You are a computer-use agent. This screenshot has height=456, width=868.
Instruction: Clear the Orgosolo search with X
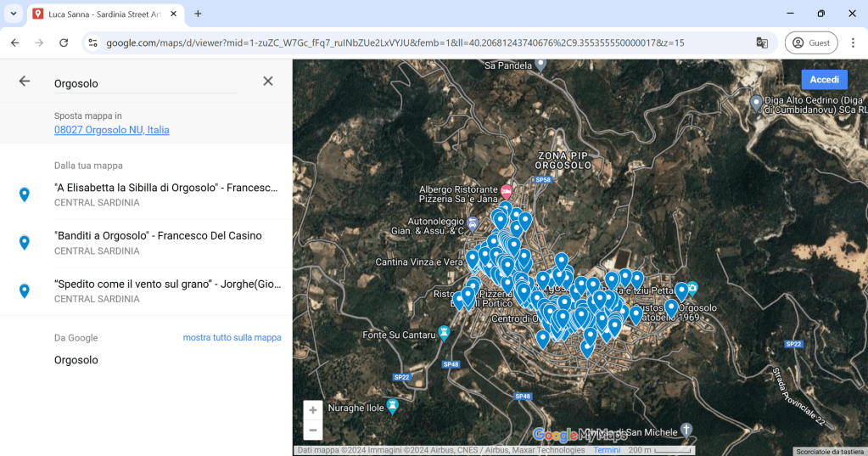point(268,82)
